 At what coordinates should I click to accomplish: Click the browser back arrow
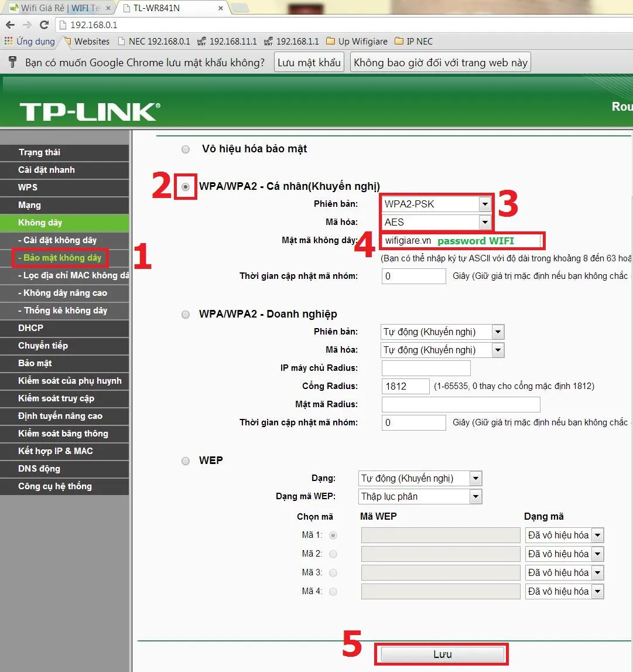(11, 25)
